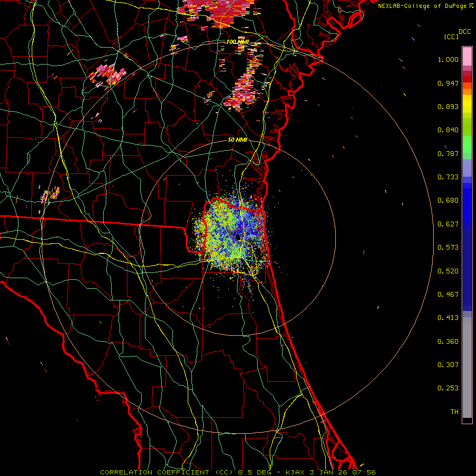Select the 0.947 scale label
Screen dimensions: 476x476
click(x=448, y=83)
